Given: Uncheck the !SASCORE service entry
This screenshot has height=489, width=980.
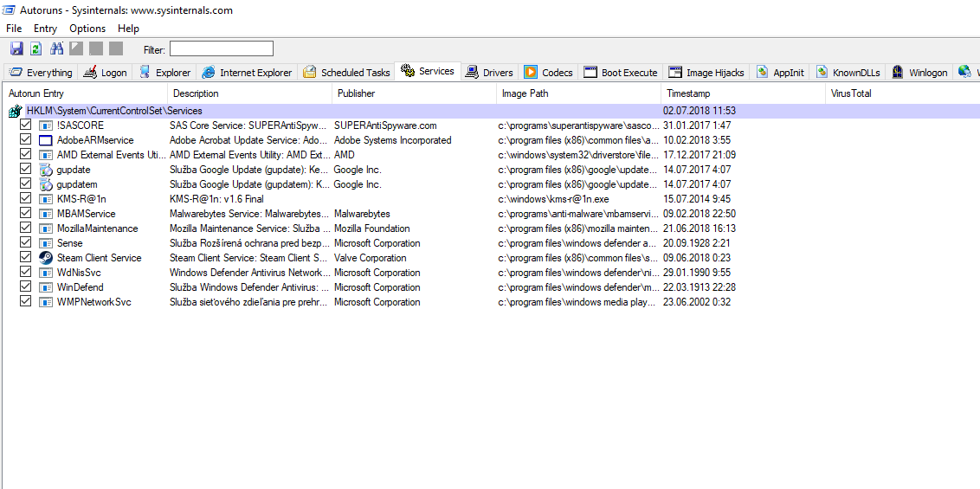Looking at the screenshot, I should coord(26,125).
